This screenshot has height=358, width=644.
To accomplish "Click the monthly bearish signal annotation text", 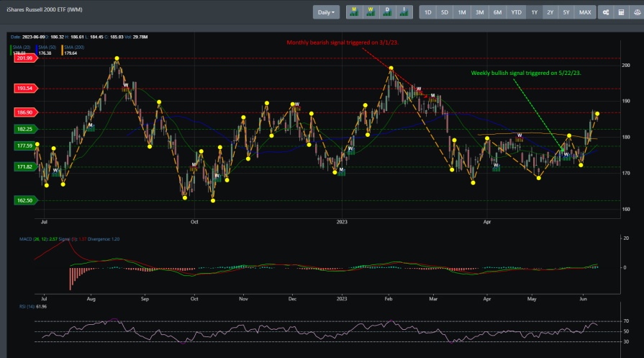I will (x=343, y=42).
